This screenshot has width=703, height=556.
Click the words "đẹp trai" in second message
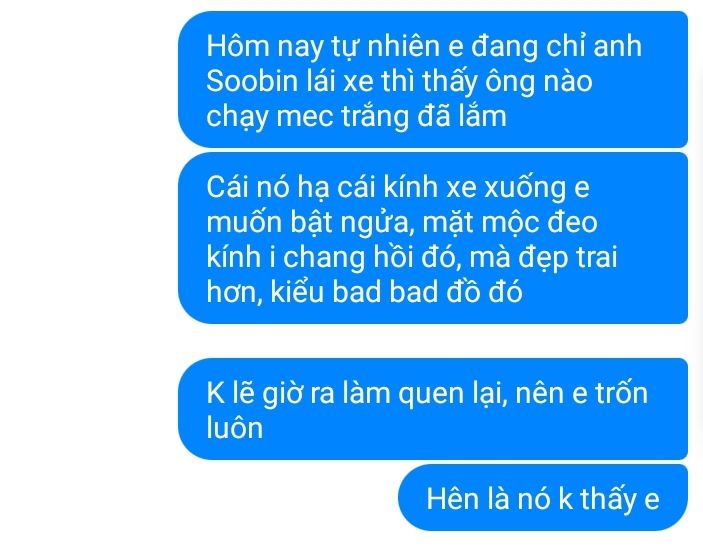coord(568,258)
